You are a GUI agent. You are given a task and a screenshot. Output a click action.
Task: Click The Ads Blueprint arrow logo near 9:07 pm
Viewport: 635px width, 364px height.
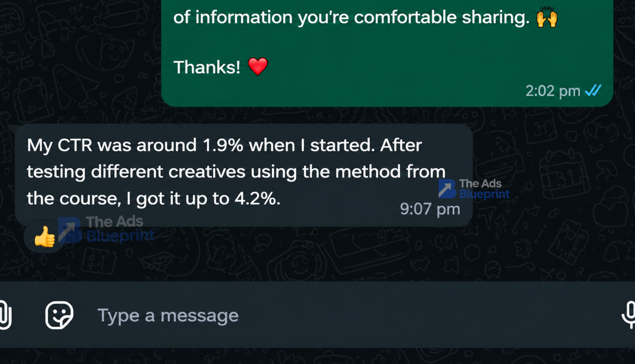point(447,189)
